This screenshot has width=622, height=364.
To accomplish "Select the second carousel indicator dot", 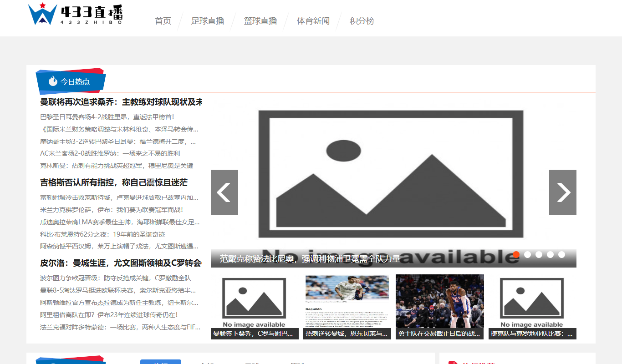I will (527, 254).
